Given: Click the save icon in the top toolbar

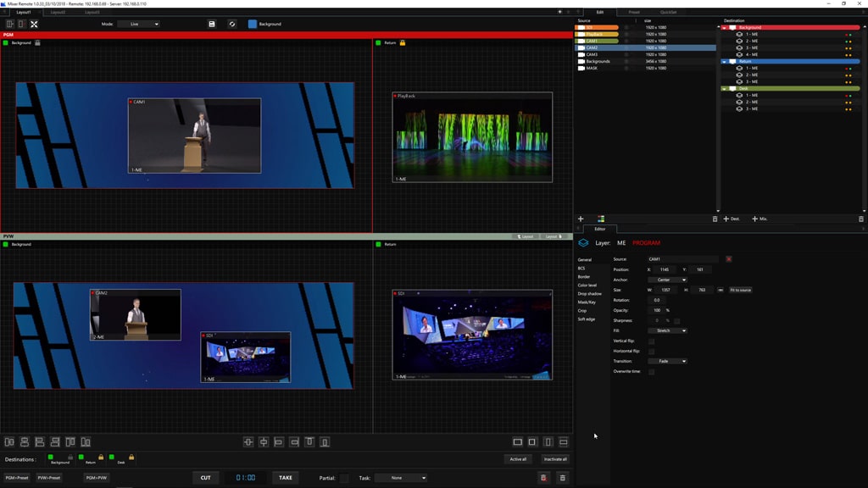Looking at the screenshot, I should [212, 24].
